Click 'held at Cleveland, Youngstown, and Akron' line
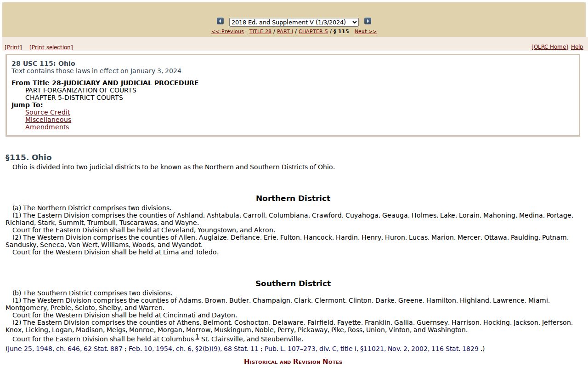Viewport: 588px width, 368px height. (x=144, y=230)
